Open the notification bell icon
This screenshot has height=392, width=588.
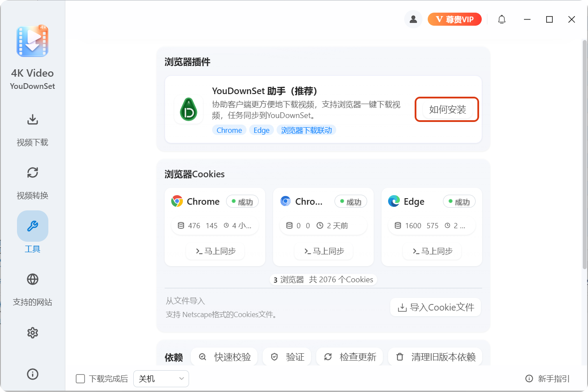pyautogui.click(x=501, y=19)
